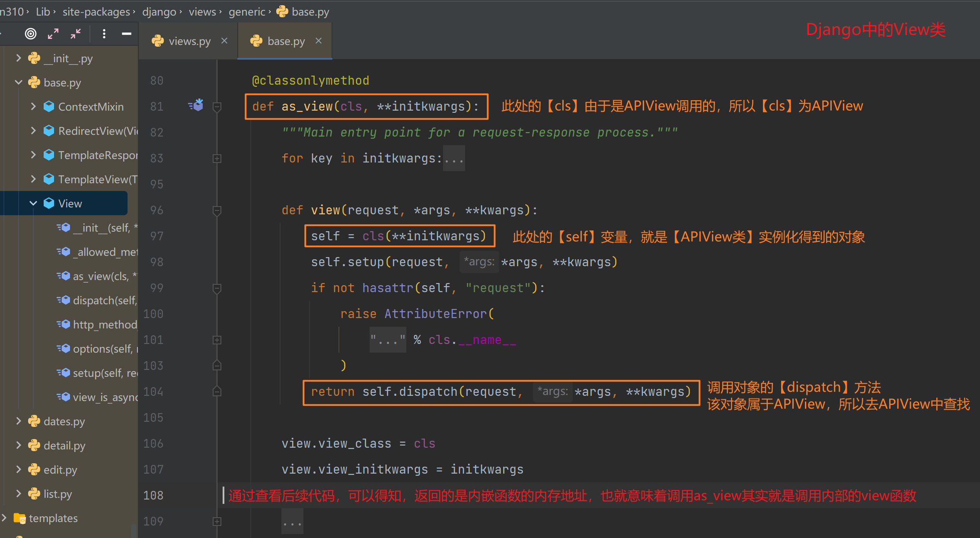This screenshot has height=538, width=980.
Task: Select the dispatch(self method in the tree
Action: [105, 300]
